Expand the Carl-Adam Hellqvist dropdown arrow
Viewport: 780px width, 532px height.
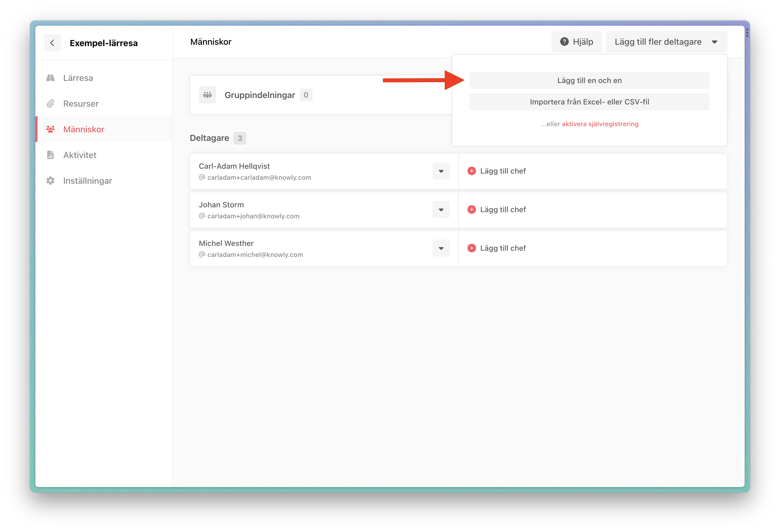point(441,171)
